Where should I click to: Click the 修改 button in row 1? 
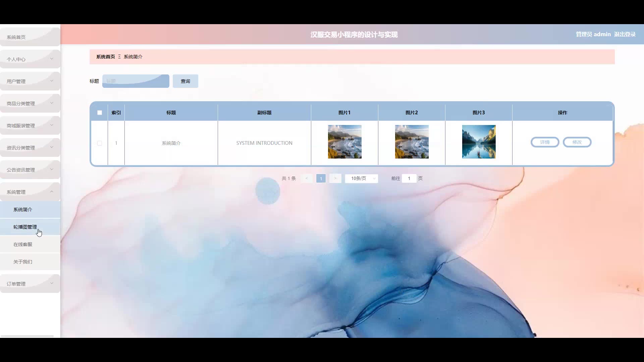coord(577,142)
